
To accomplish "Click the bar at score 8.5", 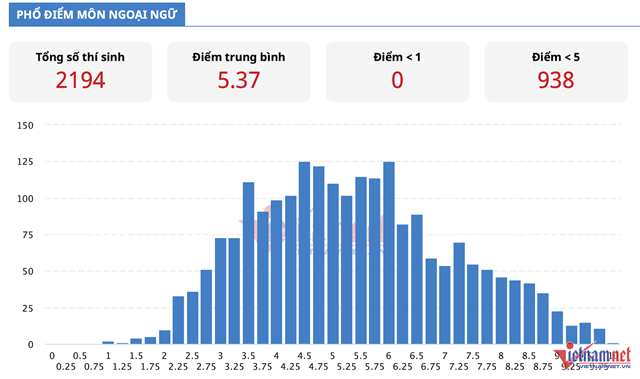I will [529, 314].
